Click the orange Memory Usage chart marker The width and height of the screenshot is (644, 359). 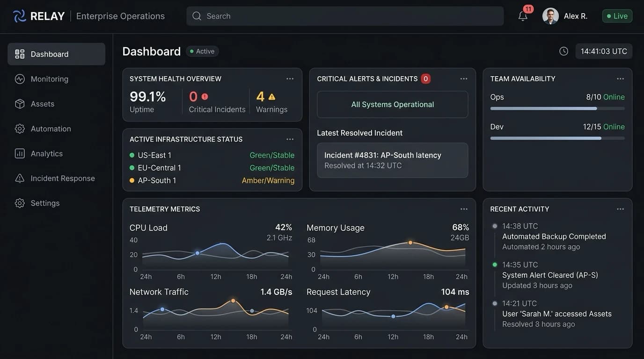(410, 243)
